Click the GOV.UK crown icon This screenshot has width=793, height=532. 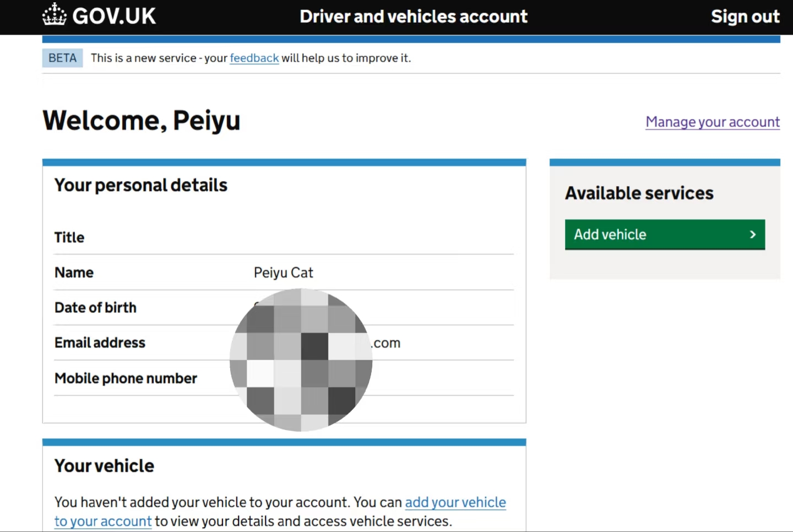(x=54, y=15)
